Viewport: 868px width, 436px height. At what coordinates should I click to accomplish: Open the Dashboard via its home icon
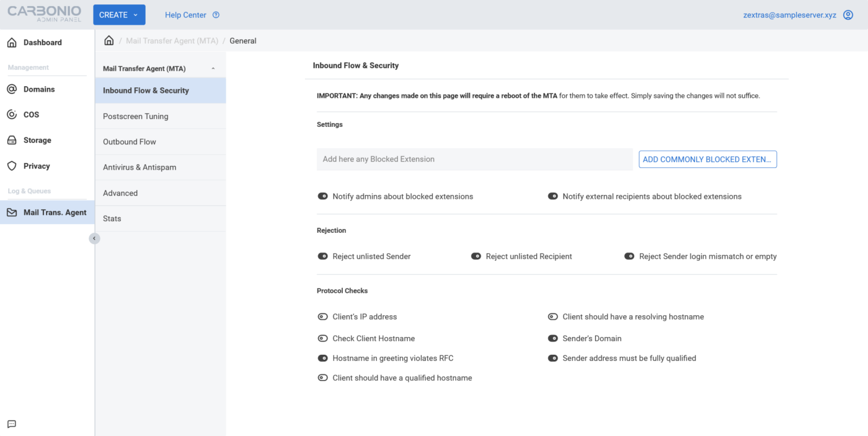[12, 42]
